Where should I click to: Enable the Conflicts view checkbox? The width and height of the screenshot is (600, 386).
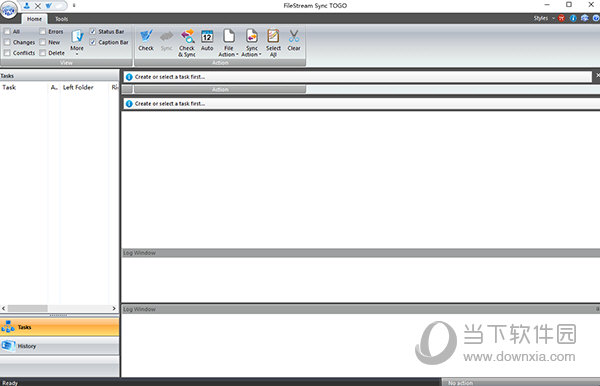[x=7, y=53]
